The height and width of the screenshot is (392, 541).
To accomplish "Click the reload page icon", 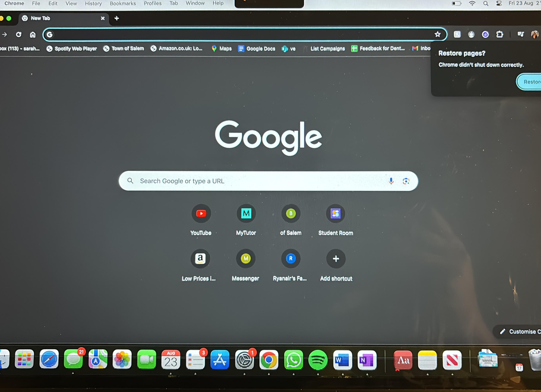I will click(x=19, y=35).
